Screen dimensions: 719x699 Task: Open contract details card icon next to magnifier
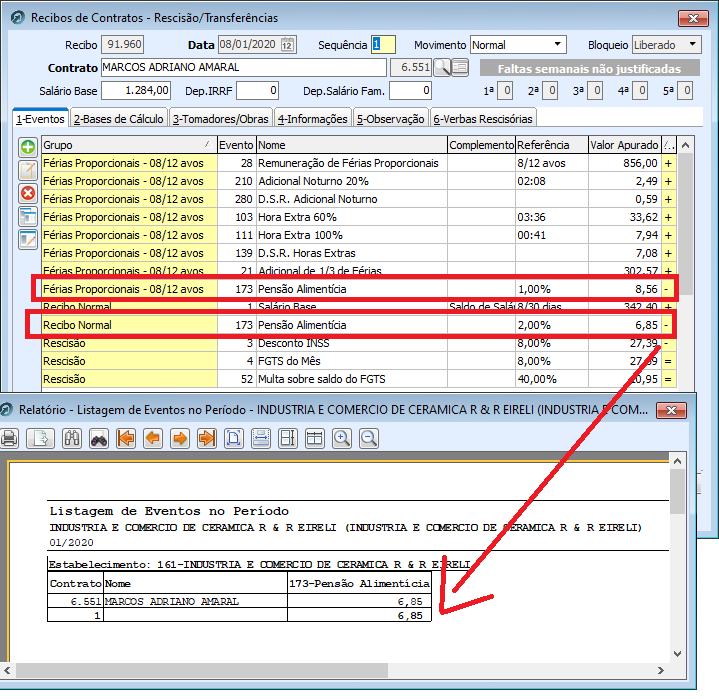460,67
